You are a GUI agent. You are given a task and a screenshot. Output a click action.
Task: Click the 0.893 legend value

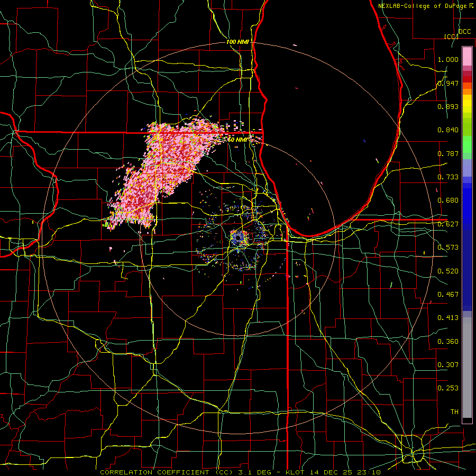(448, 106)
